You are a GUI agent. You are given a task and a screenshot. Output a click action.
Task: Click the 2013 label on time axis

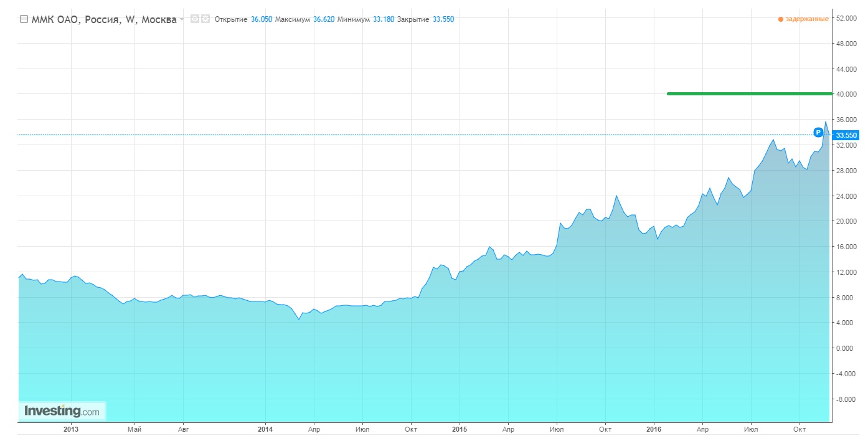[71, 429]
